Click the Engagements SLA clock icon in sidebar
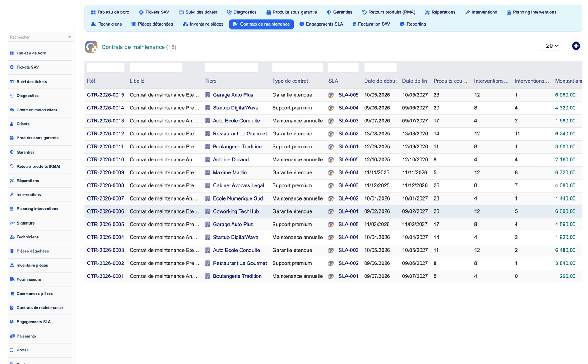The width and height of the screenshot is (588, 364). click(x=12, y=322)
